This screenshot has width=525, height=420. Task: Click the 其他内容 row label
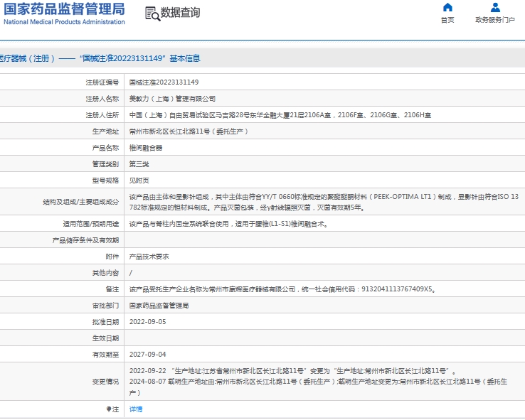105,273
